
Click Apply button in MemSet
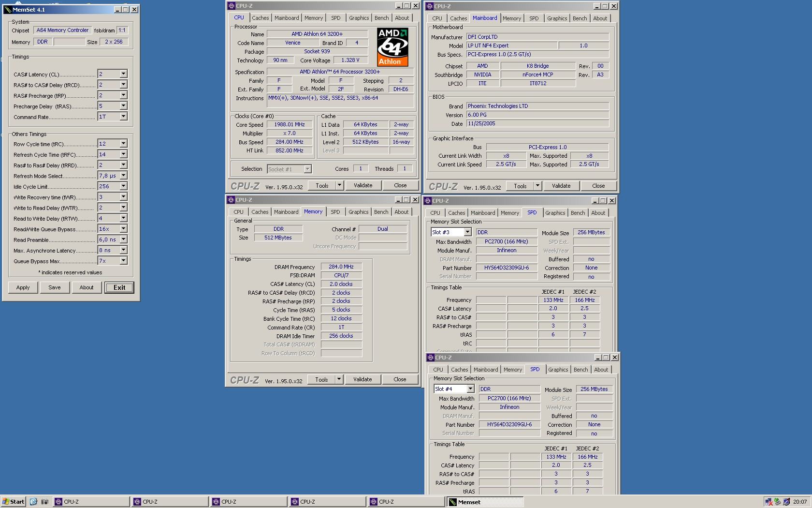(23, 287)
